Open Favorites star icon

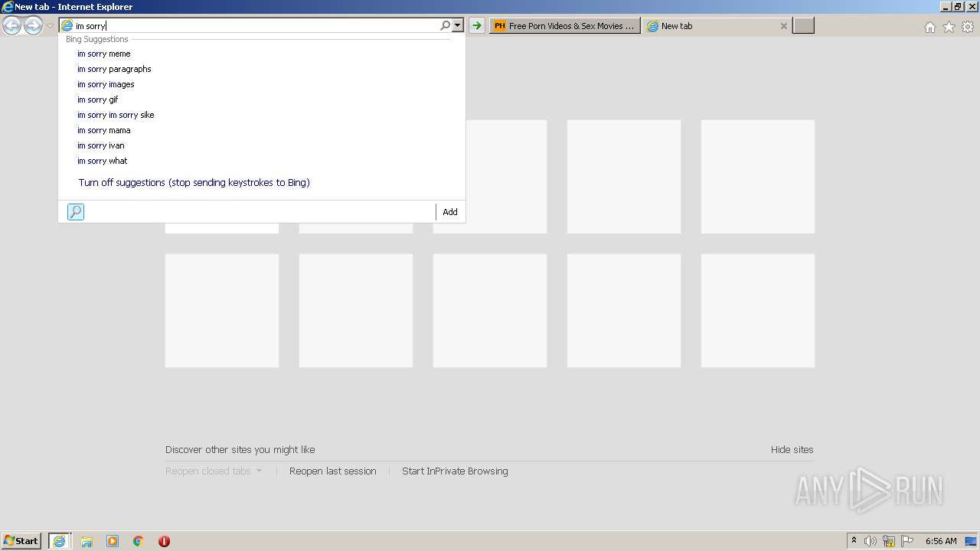tap(949, 27)
